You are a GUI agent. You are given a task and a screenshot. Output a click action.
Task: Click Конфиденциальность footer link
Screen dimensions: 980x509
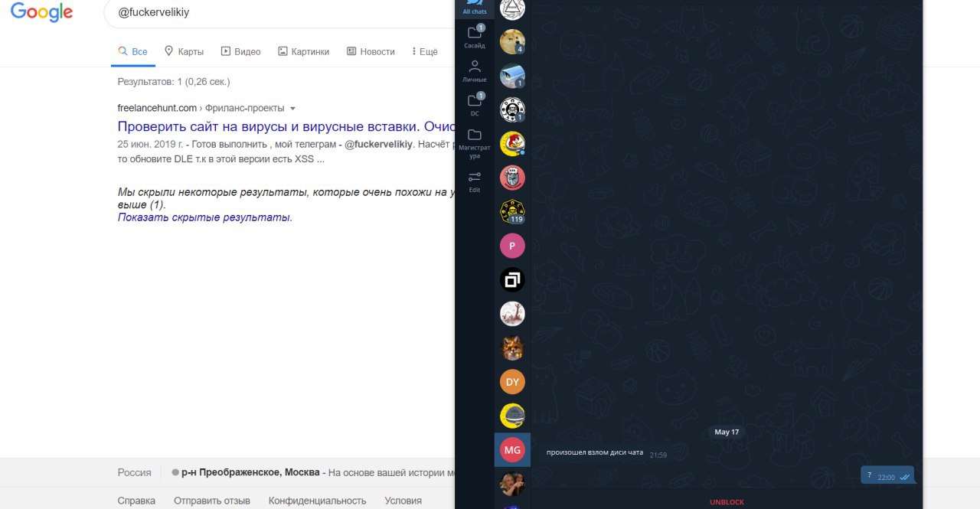(318, 501)
